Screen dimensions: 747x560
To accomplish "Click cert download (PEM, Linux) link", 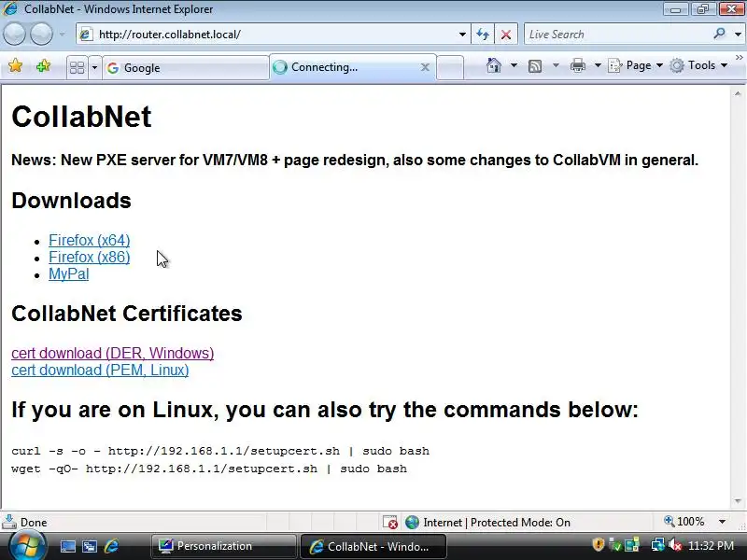I will tap(100, 370).
